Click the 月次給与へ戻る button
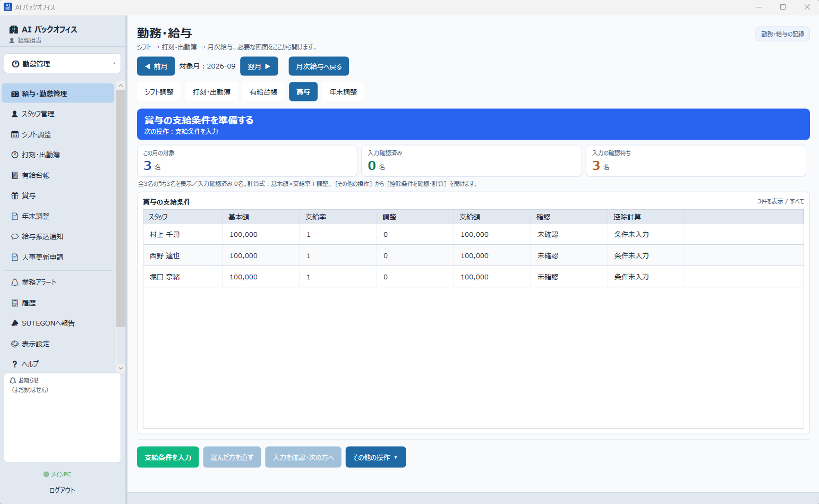Viewport: 819px width, 504px height. pos(319,66)
